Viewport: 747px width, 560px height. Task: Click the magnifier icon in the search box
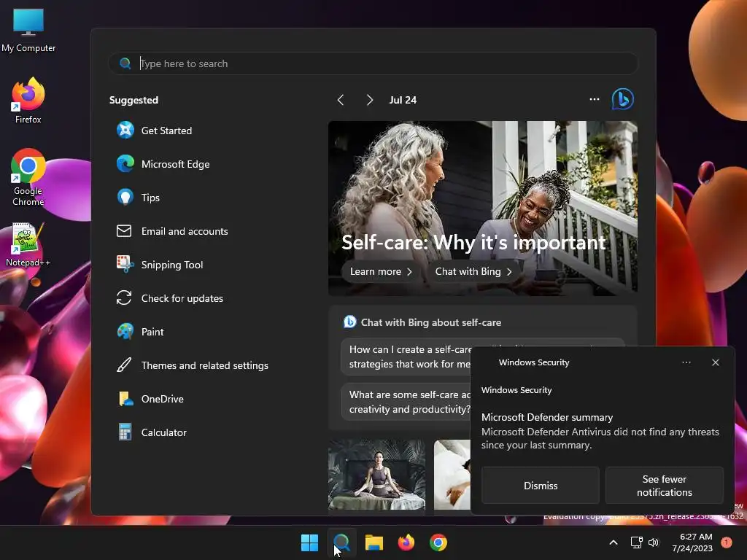[x=125, y=63]
